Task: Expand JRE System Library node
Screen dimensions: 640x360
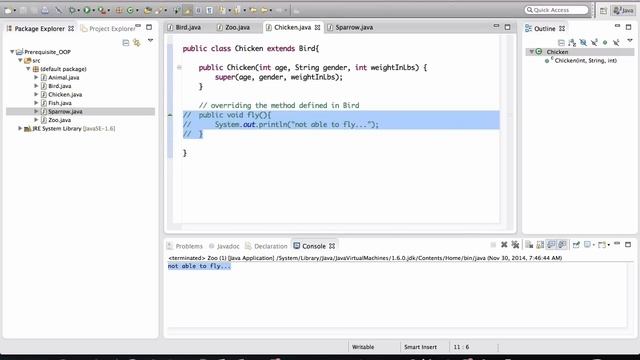Action: (20, 128)
